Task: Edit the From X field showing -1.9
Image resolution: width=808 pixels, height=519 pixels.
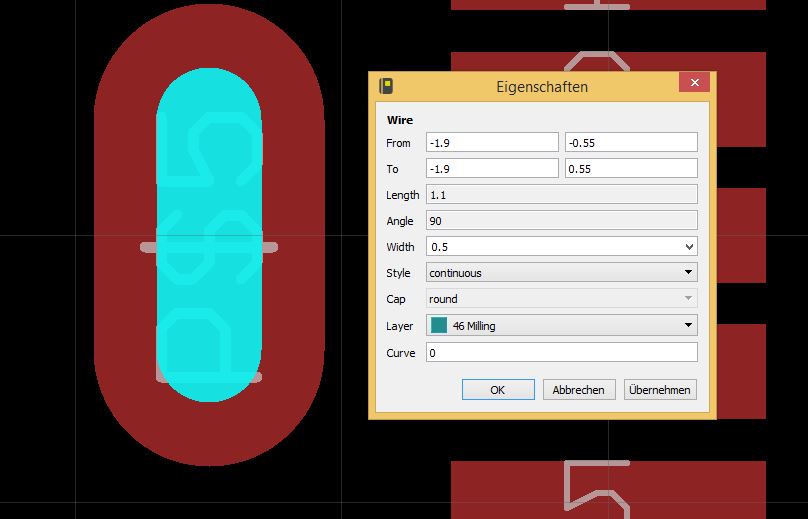Action: point(492,143)
